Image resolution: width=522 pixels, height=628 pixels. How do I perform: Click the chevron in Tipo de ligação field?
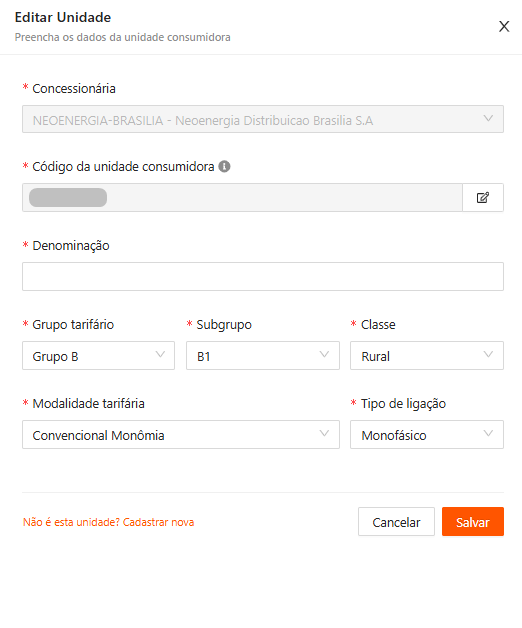tap(488, 433)
